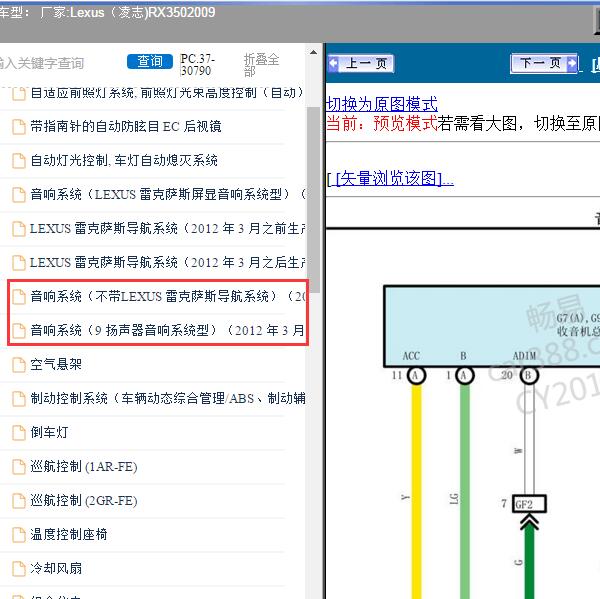
Task: Click document icon beside 屏显音响系统型
Action: coord(18,195)
